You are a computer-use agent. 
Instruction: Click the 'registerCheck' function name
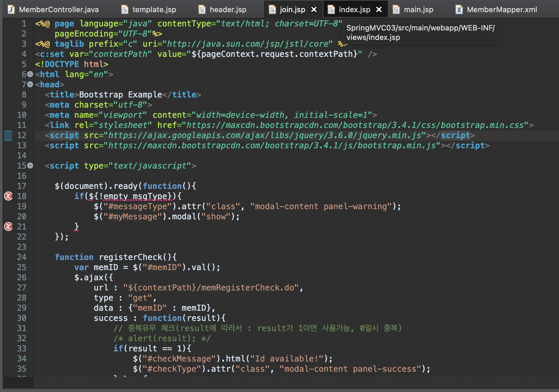[131, 257]
